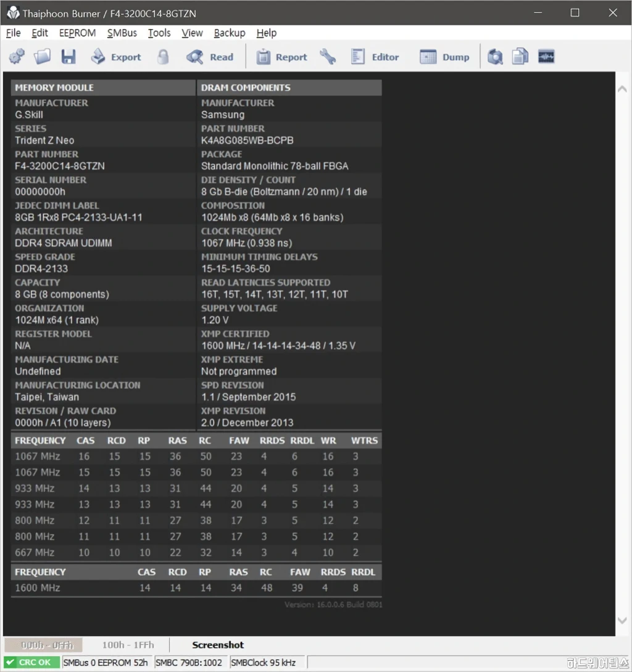The image size is (632, 672).
Task: Open the Tools menu
Action: tap(159, 33)
